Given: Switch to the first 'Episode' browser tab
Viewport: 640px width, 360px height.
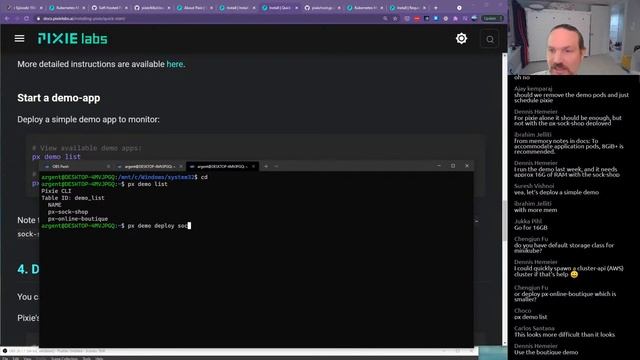Looking at the screenshot, I should click(24, 8).
